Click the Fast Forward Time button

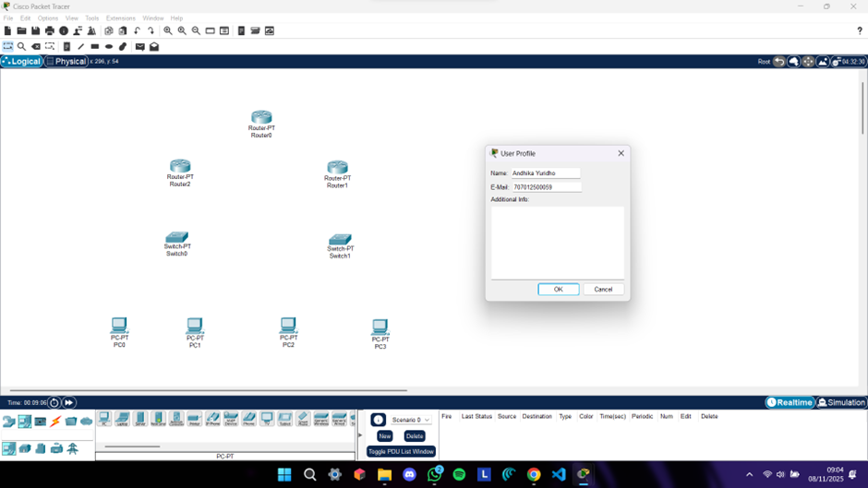tap(69, 402)
